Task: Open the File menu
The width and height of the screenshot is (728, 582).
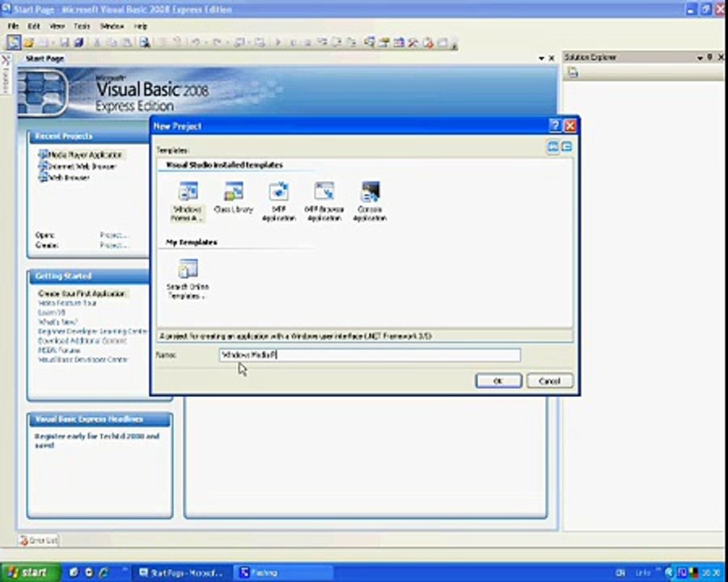Action: tap(14, 26)
